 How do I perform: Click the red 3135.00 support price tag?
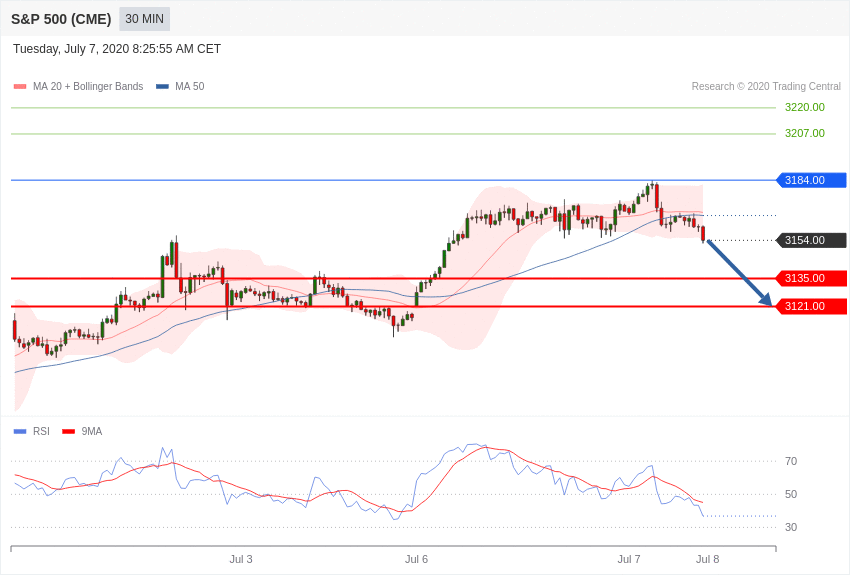point(811,279)
